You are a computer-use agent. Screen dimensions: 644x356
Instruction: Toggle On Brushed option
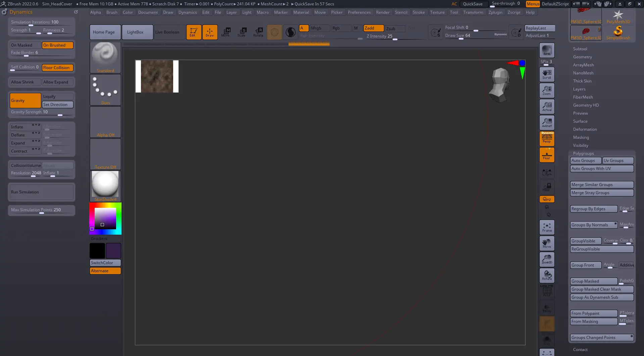point(58,45)
